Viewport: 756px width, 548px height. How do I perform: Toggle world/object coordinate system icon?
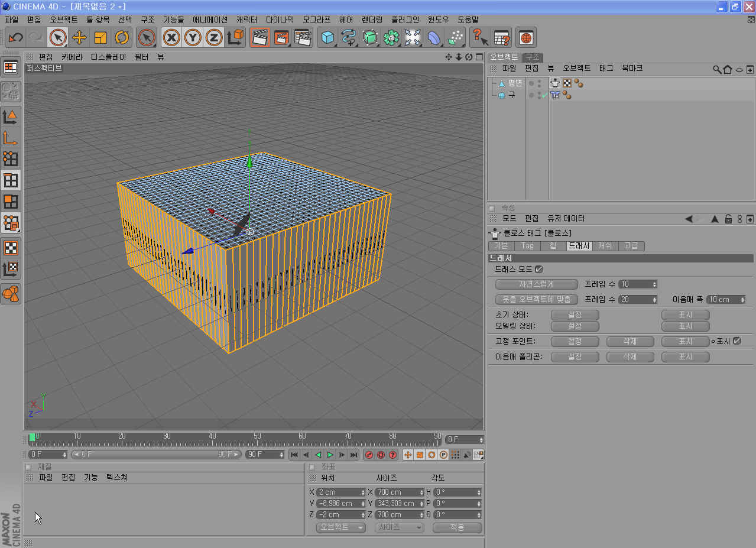coord(235,38)
